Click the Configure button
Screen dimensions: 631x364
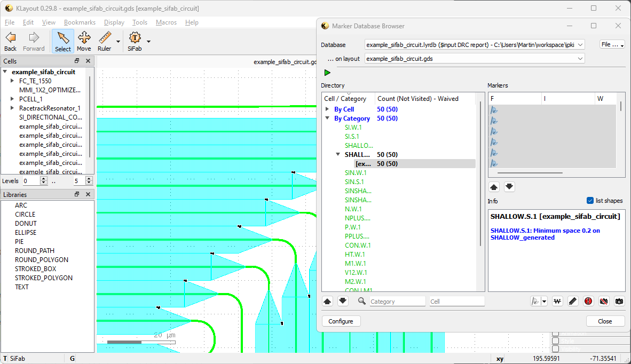pos(341,321)
